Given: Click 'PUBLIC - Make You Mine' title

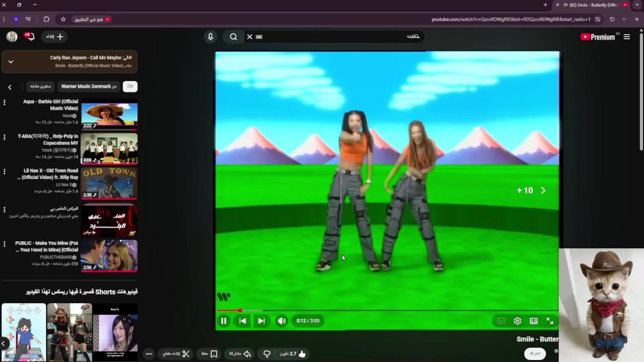Looking at the screenshot, I should (x=47, y=246).
